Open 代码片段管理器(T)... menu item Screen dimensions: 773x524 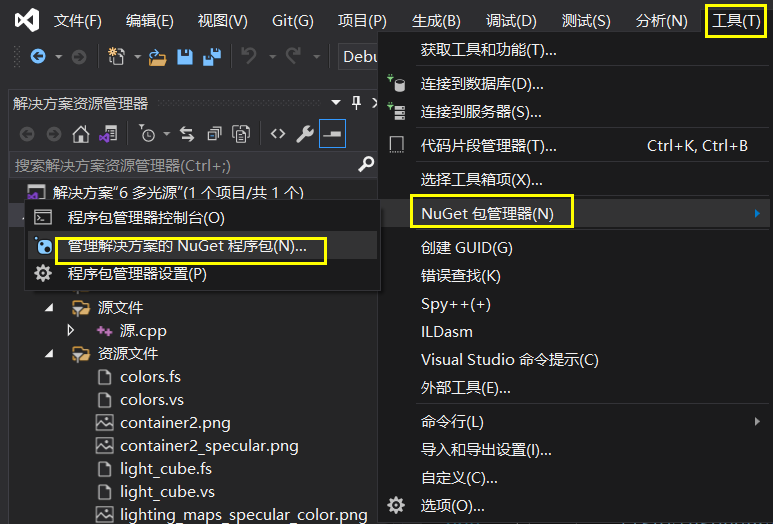click(573, 146)
